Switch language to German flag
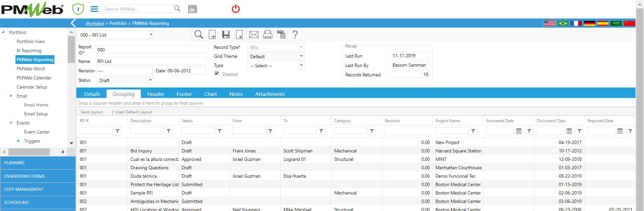 point(590,23)
